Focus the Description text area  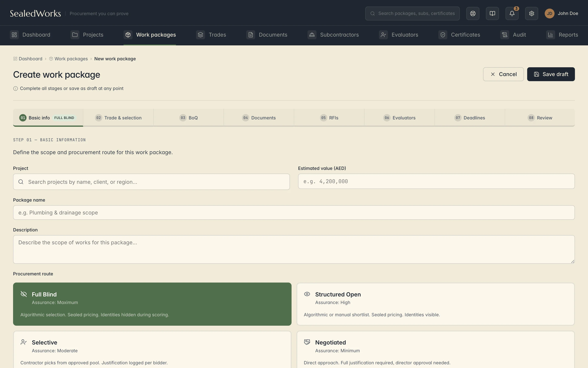[x=294, y=249]
